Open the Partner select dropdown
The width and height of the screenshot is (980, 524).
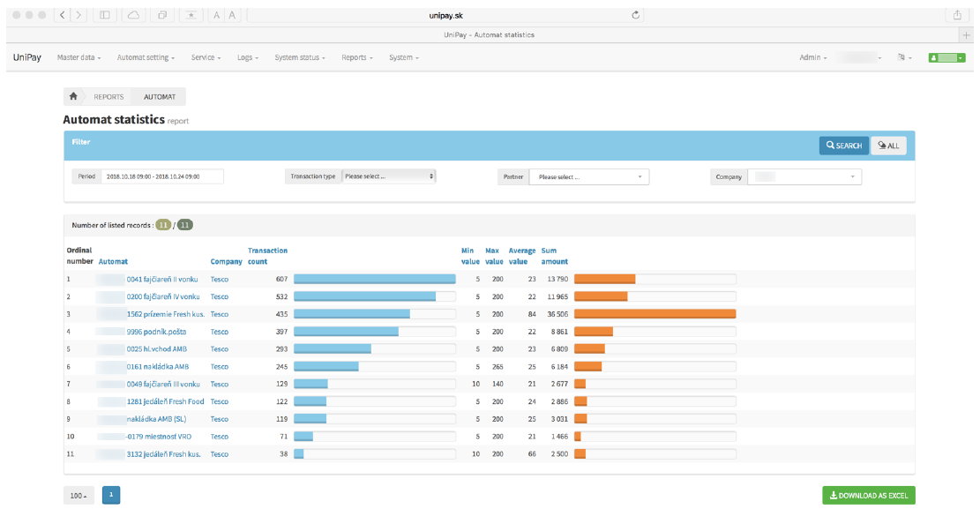coord(588,176)
